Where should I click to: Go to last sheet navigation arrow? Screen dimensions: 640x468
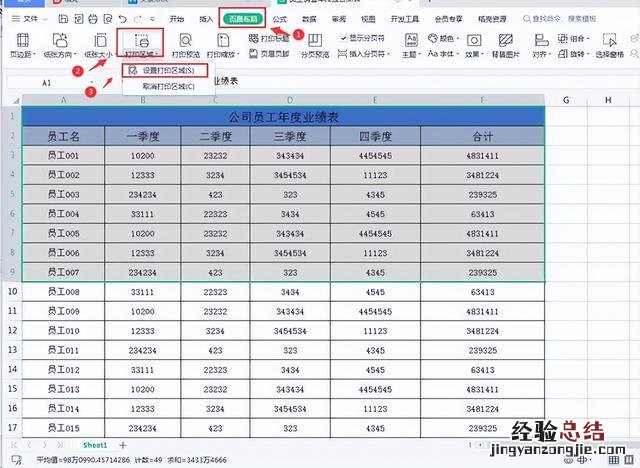pyautogui.click(x=60, y=445)
